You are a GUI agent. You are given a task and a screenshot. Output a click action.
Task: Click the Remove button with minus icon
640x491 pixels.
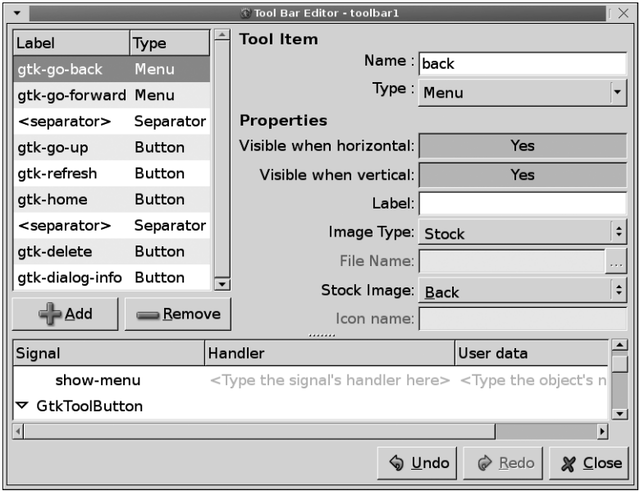178,314
